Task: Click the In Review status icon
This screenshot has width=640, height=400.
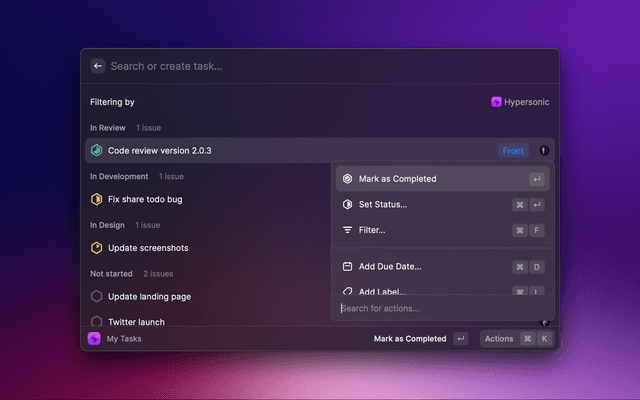Action: click(x=97, y=151)
